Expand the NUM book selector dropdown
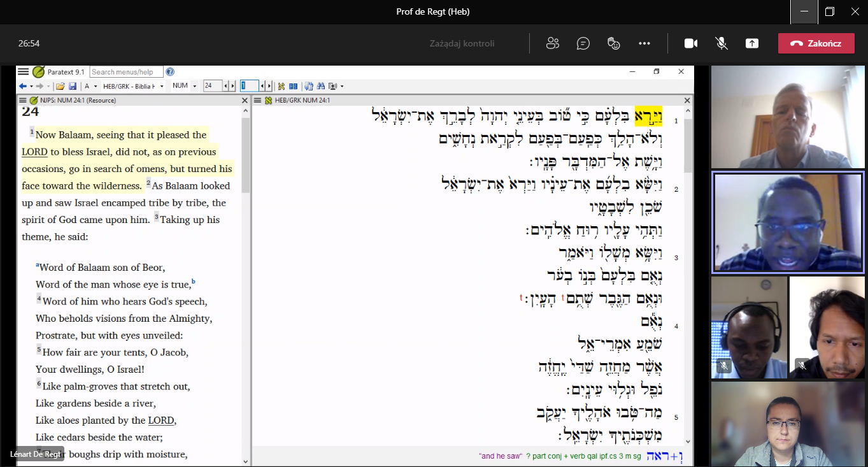 click(x=194, y=86)
